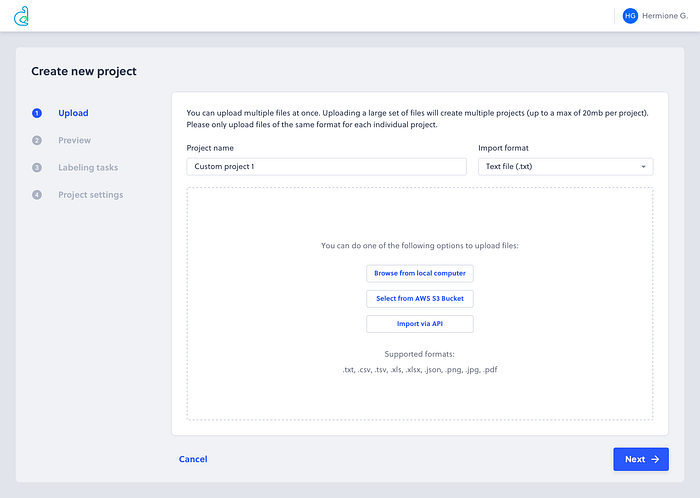The image size is (700, 498).
Task: Open Project settings step
Action: tap(90, 195)
